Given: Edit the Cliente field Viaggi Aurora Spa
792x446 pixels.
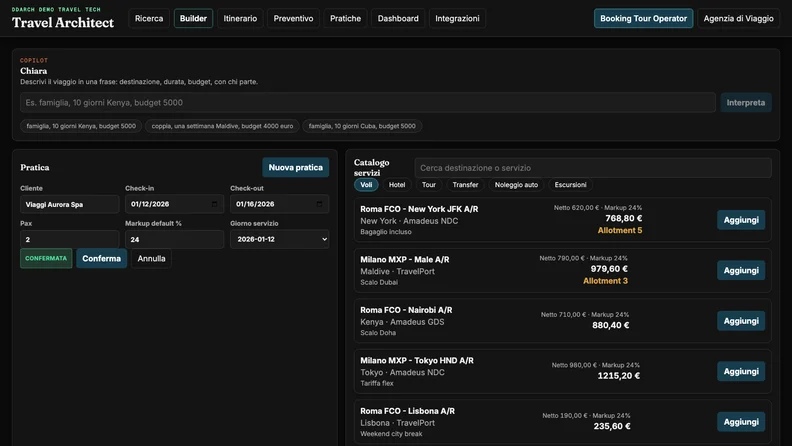Looking at the screenshot, I should click(x=70, y=204).
